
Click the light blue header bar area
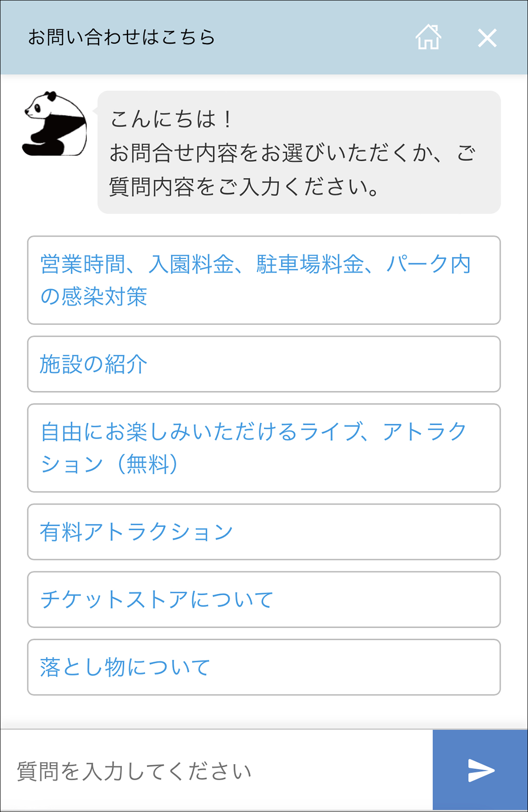[264, 38]
